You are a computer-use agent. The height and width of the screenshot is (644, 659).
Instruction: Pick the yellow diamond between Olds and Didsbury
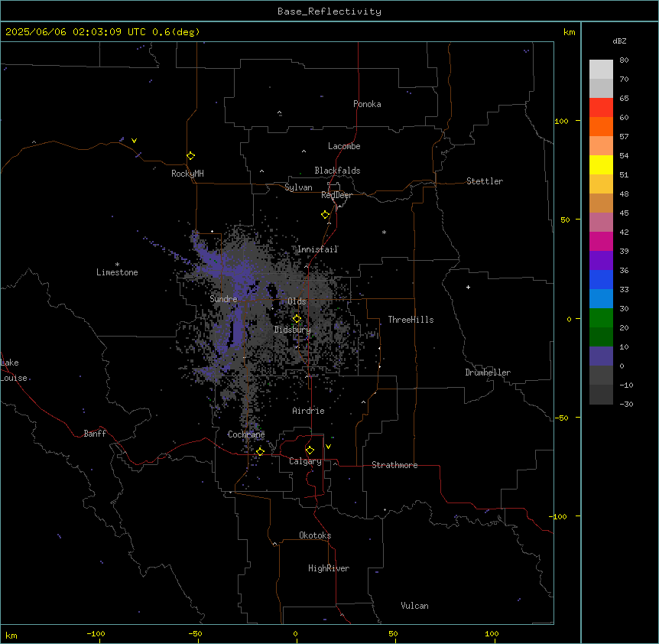click(x=297, y=319)
